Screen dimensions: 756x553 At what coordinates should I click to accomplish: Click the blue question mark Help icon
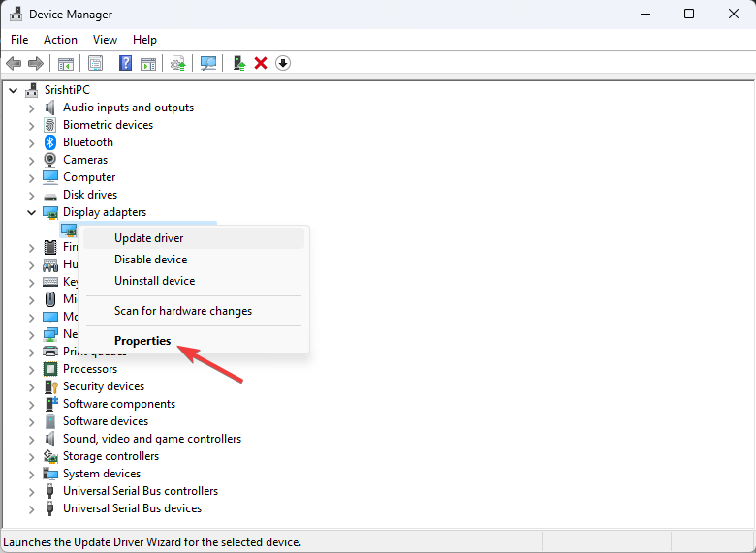(x=125, y=63)
